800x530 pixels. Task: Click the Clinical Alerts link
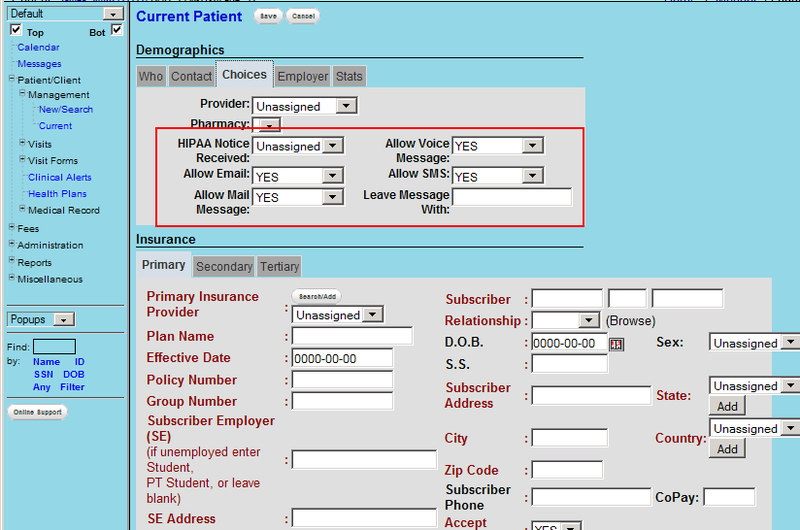click(x=59, y=177)
